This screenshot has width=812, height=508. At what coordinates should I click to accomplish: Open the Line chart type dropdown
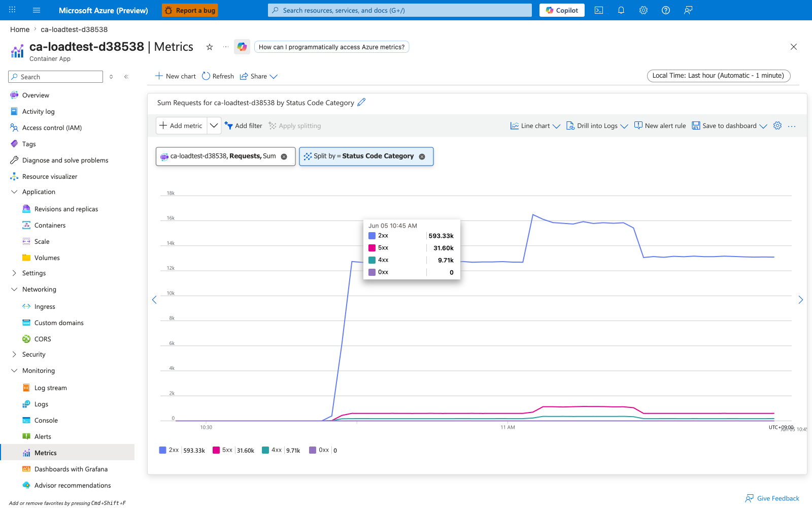point(535,125)
